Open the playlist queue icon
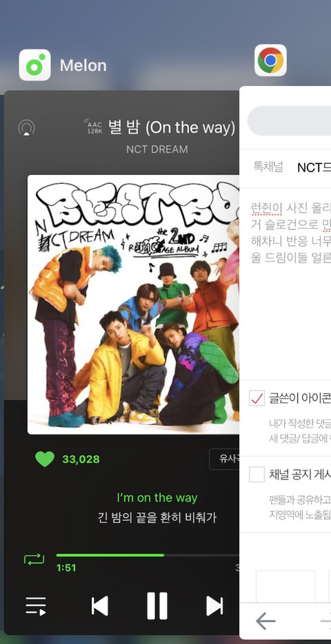Image resolution: width=331 pixels, height=644 pixels. tap(36, 606)
